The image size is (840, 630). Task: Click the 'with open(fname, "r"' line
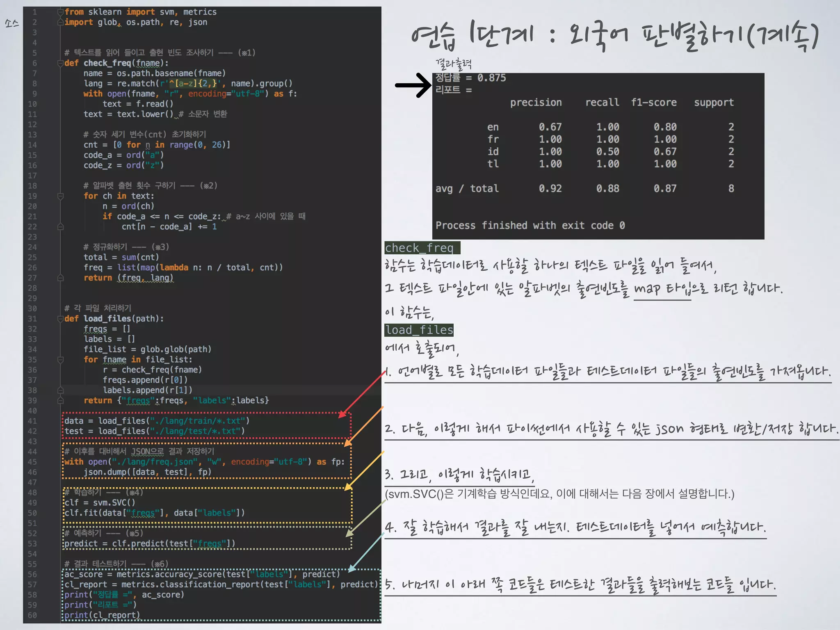[190, 94]
